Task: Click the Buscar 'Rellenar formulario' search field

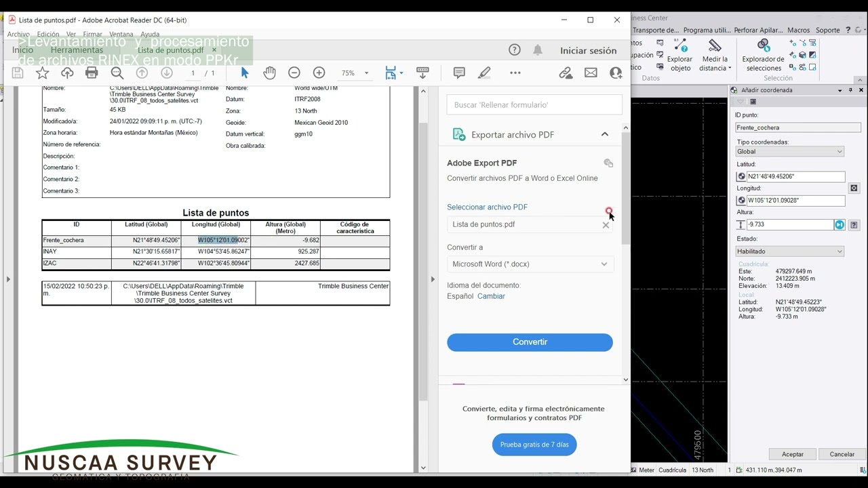Action: click(534, 105)
